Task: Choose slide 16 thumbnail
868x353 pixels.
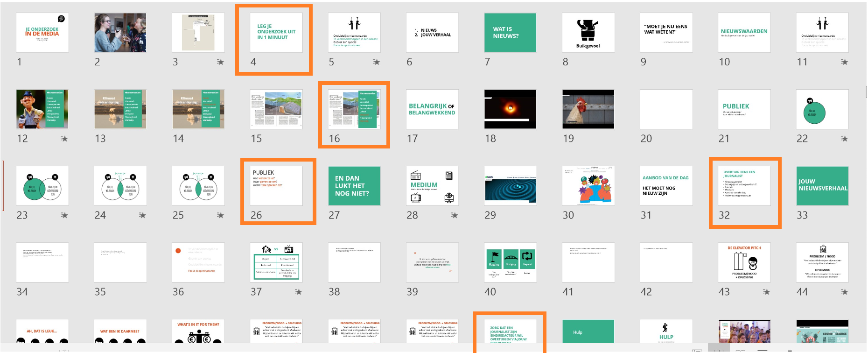Action: point(354,109)
